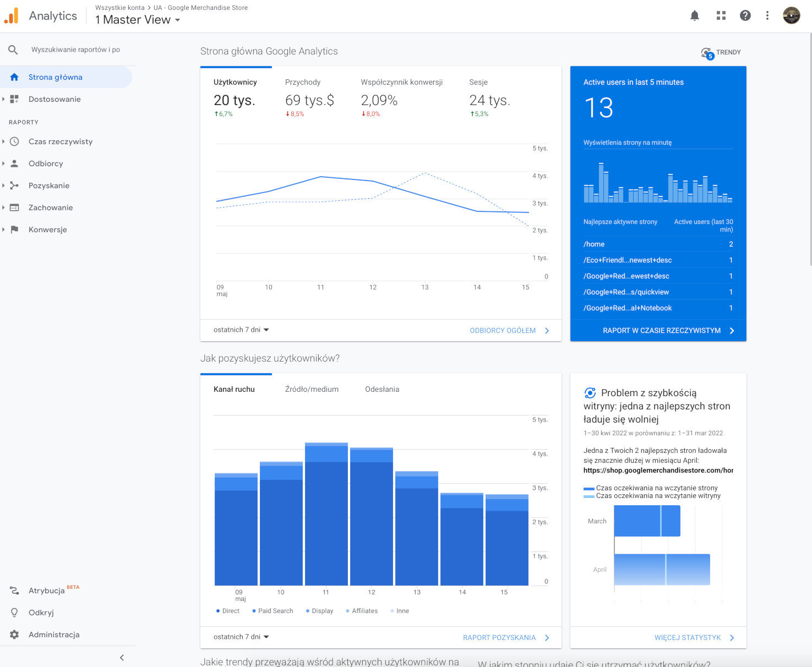Expand the Odbiorcy section arrow

(3, 163)
